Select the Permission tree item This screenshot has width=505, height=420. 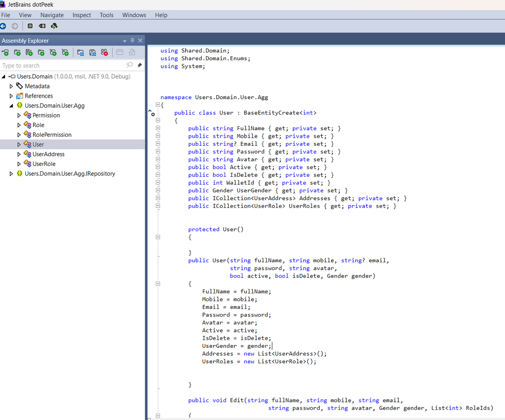(x=46, y=115)
